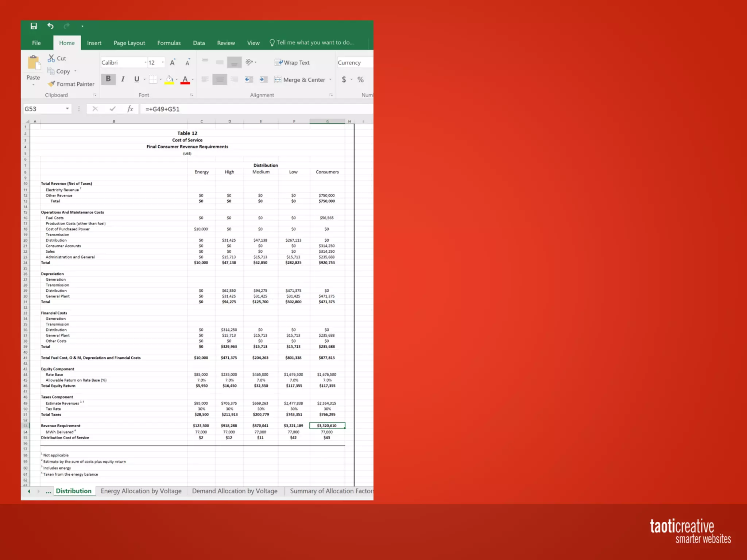Click the Decrease Indent icon
Image resolution: width=747 pixels, height=560 pixels.
click(x=249, y=79)
